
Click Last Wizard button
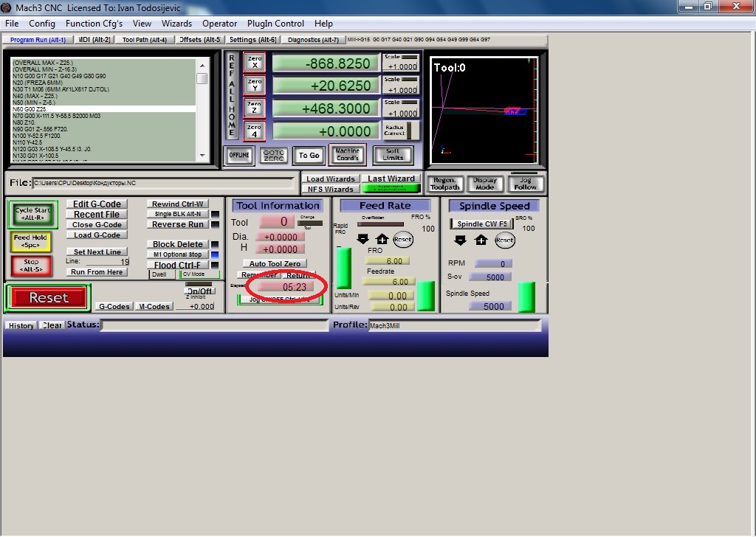(391, 179)
